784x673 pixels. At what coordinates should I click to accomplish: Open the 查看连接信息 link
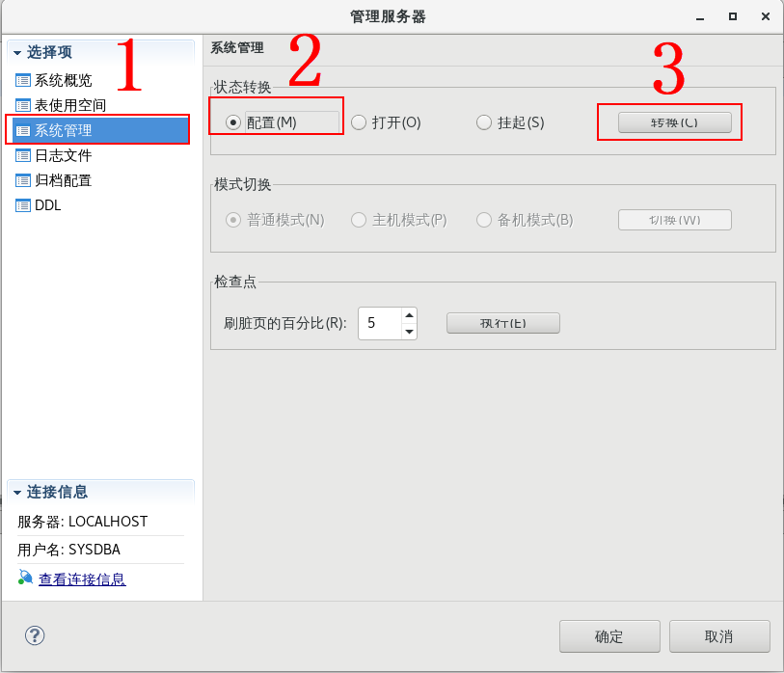point(83,579)
